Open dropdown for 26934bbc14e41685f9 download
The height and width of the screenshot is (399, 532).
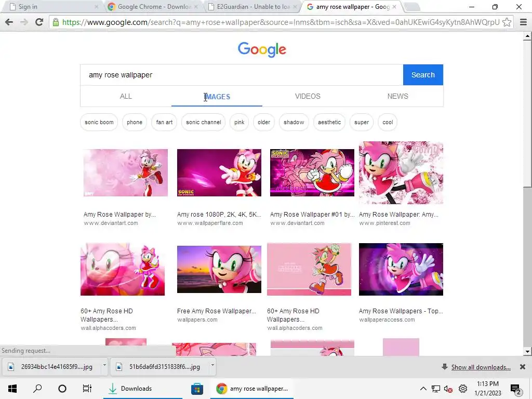click(x=104, y=365)
